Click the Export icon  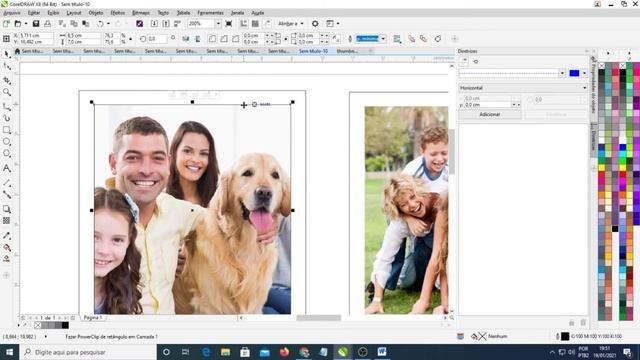click(166, 24)
